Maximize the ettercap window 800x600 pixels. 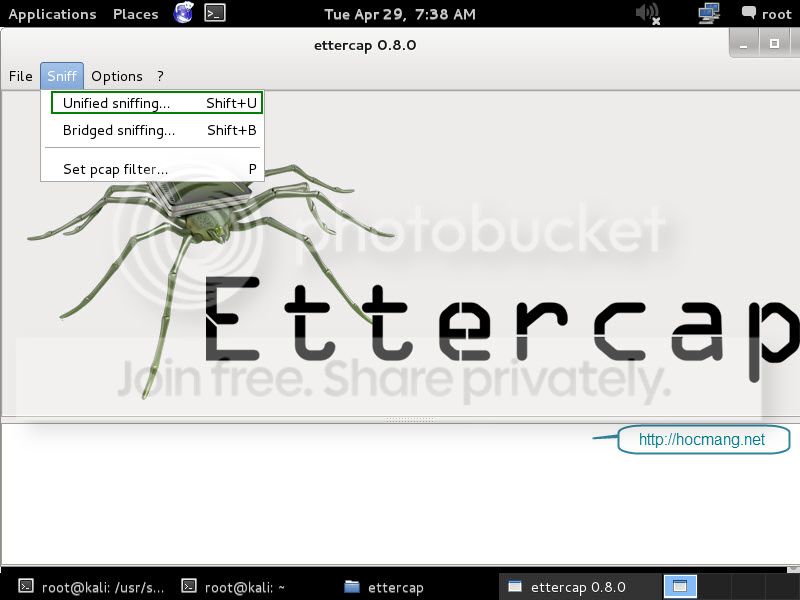pyautogui.click(x=774, y=44)
